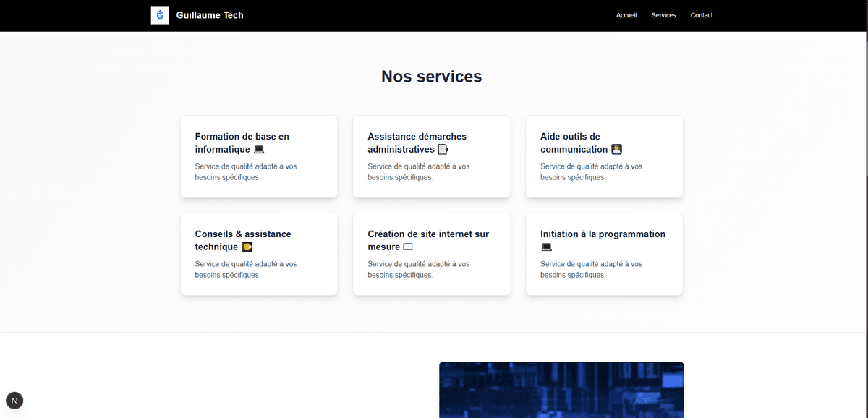Open the Contact navigation link

click(x=701, y=14)
